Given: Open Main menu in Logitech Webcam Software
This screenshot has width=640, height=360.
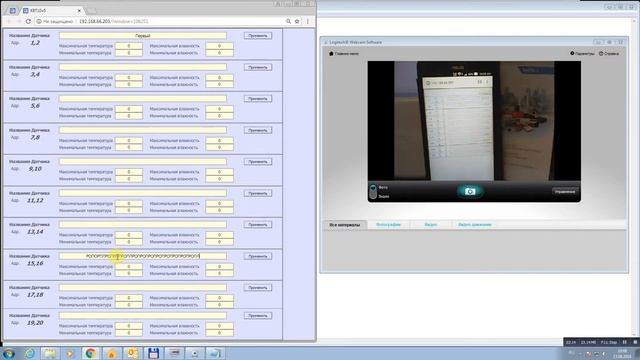Looking at the screenshot, I should click(x=344, y=53).
